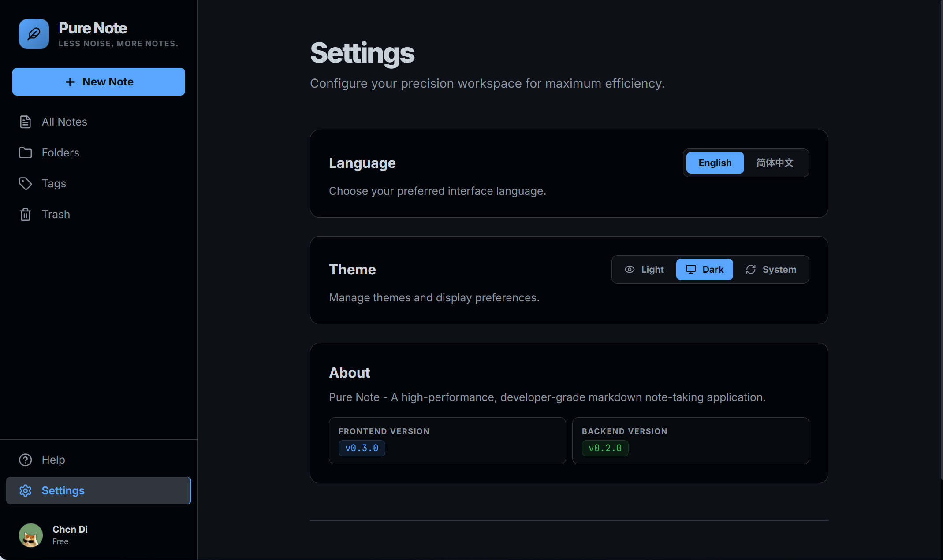Click the Chen Di profile avatar
This screenshot has height=560, width=943.
point(31,535)
